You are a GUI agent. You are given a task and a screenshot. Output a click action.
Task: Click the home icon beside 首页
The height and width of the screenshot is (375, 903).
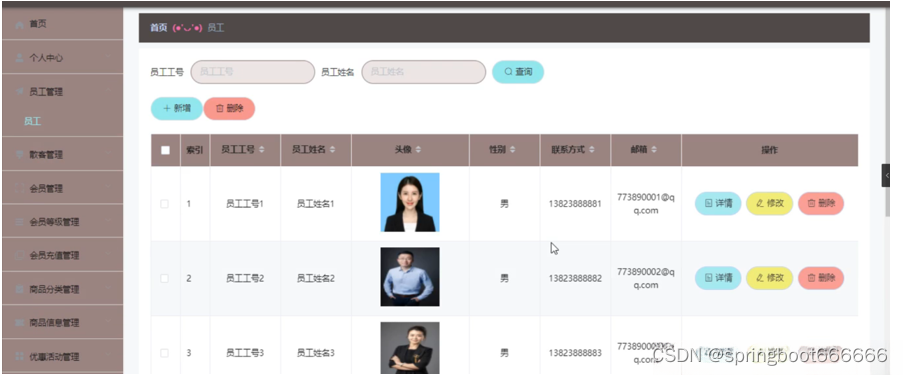(20, 24)
